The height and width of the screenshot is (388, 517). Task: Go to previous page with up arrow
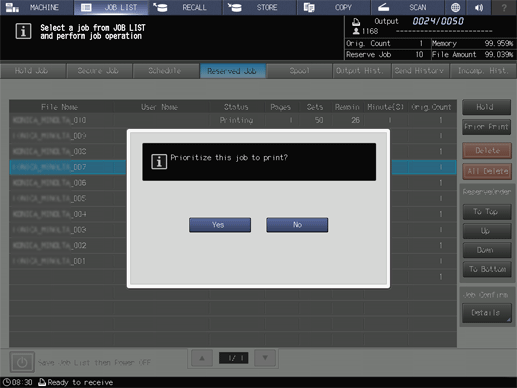(x=202, y=358)
